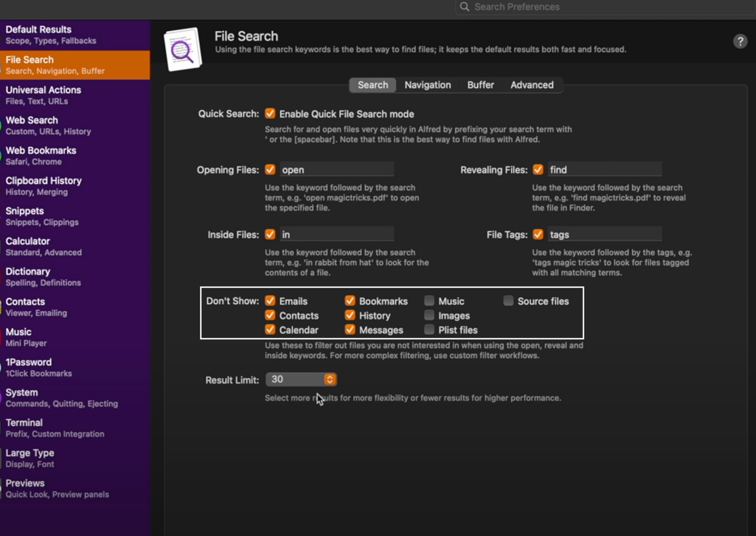Check the Source files checkbox
Screen dimensions: 756x536
(x=508, y=301)
